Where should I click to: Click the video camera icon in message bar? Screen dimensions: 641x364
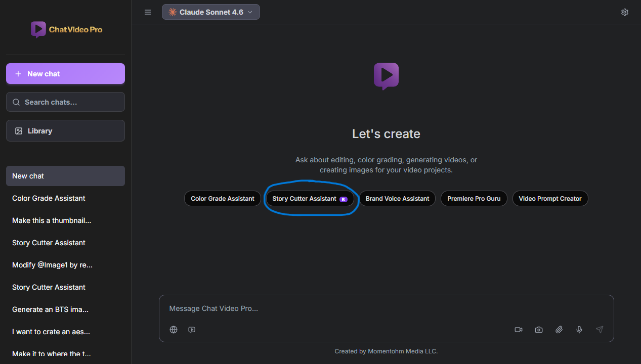click(x=519, y=330)
